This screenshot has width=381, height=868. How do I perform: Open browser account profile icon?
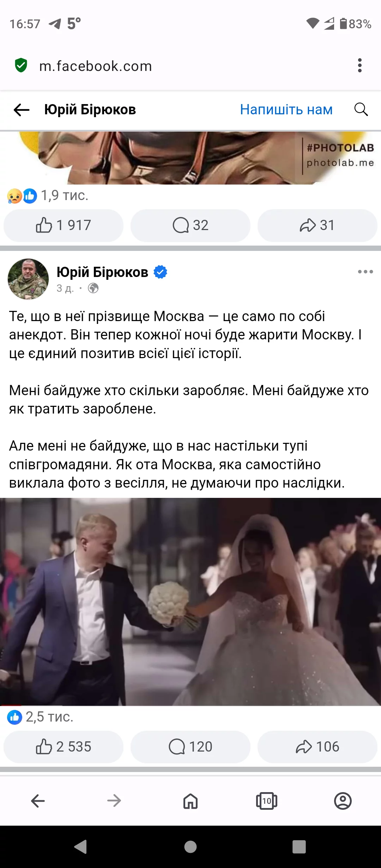tap(343, 801)
